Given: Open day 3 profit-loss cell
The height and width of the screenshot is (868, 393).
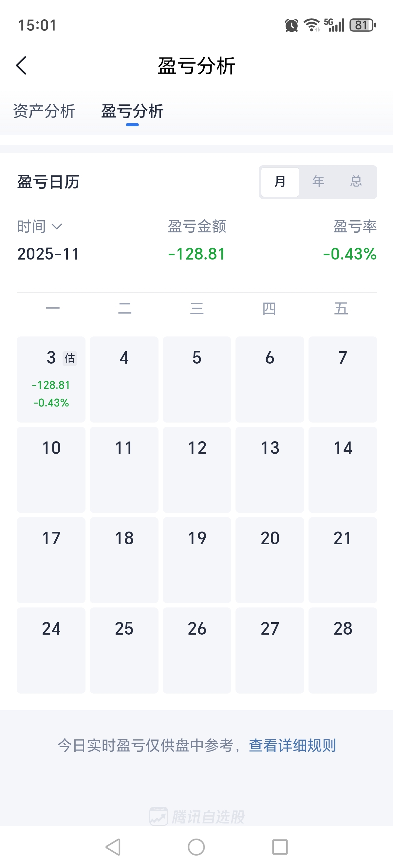Looking at the screenshot, I should 51,379.
